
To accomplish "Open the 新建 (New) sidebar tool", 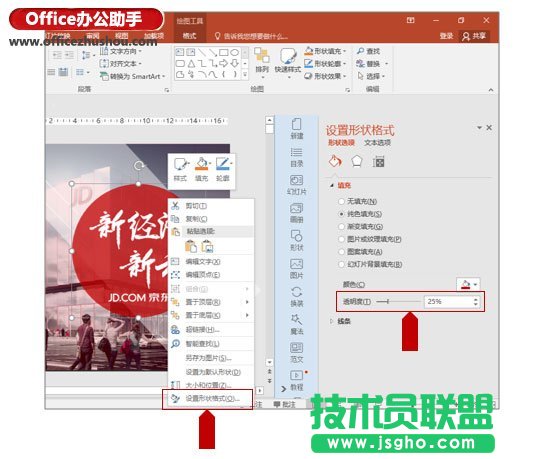I will coord(297,129).
